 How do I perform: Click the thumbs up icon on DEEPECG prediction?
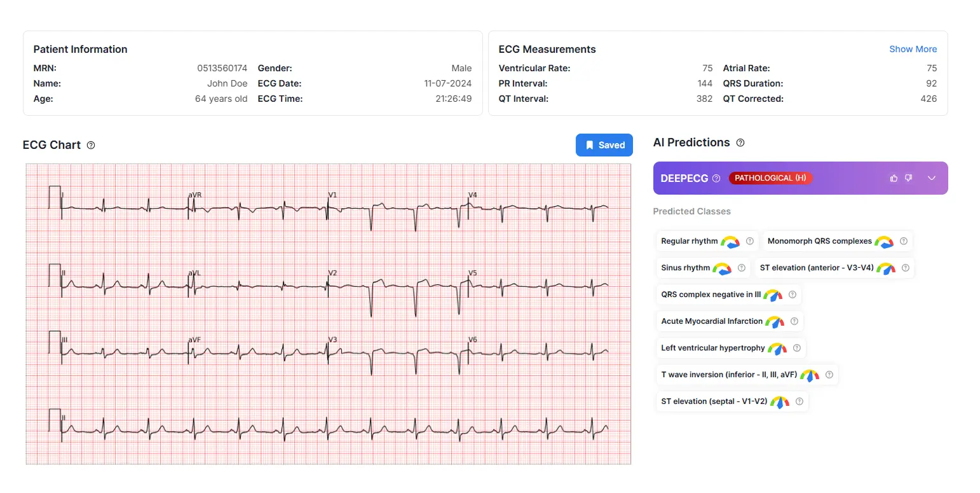894,178
